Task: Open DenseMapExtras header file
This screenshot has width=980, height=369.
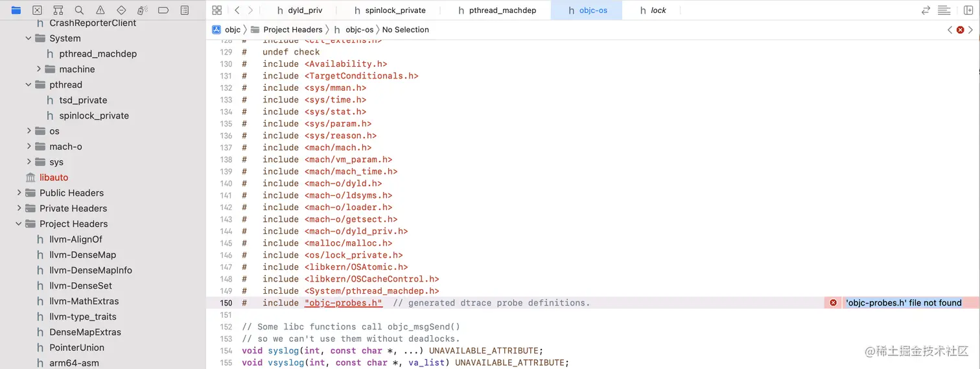Action: pos(85,332)
